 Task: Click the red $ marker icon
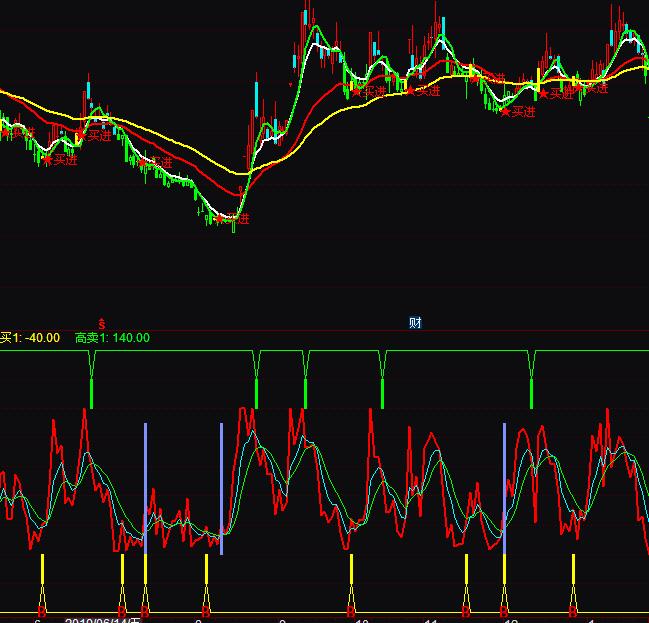point(101,322)
